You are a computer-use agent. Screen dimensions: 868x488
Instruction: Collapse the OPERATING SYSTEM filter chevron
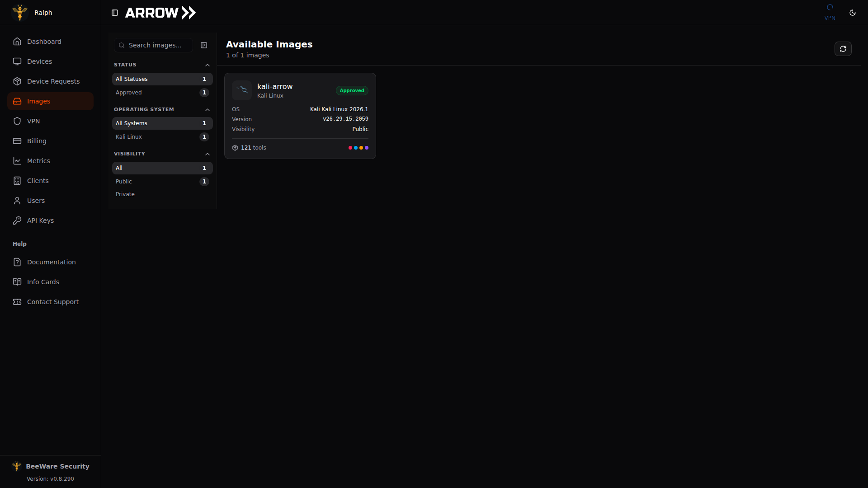click(x=208, y=110)
